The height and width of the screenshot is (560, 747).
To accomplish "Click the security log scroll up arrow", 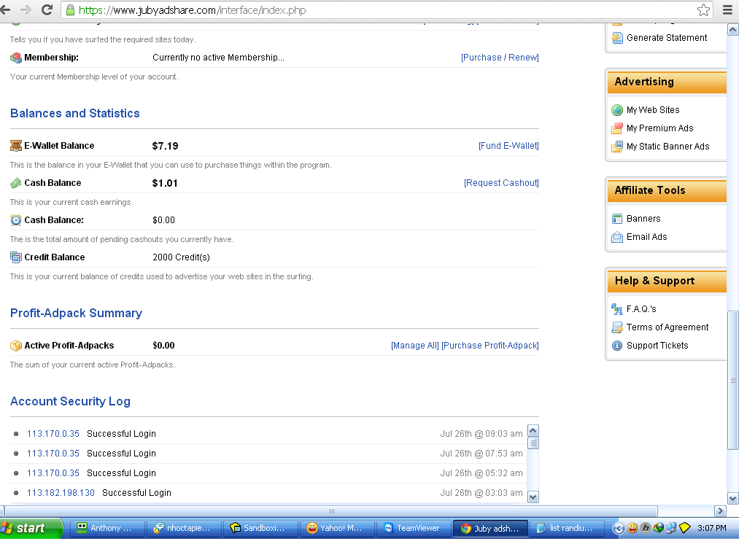I will 533,430.
